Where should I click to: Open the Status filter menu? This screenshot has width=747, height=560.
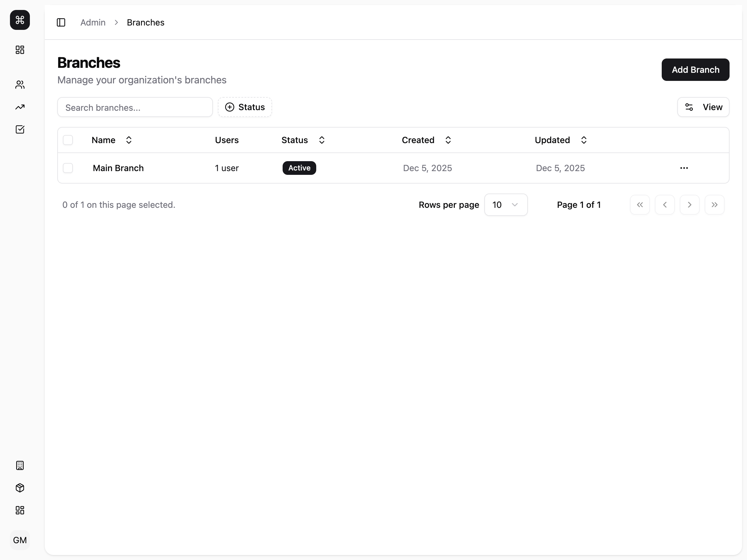coord(245,107)
